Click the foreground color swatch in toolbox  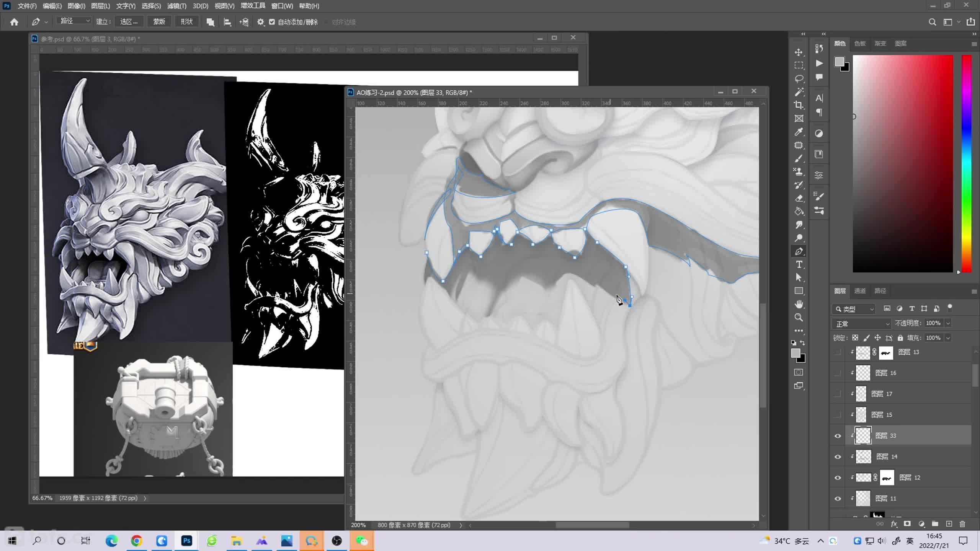click(795, 353)
